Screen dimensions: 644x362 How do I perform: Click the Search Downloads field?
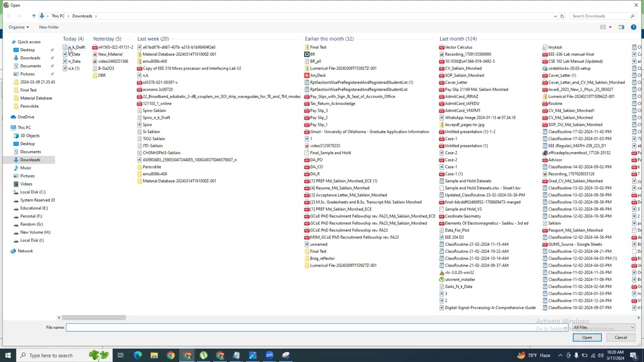point(602,16)
